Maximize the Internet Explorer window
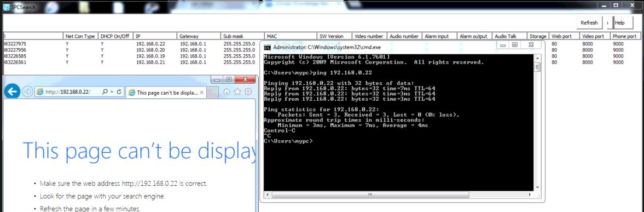Viewport: 644px width, 212px height. tap(229, 79)
